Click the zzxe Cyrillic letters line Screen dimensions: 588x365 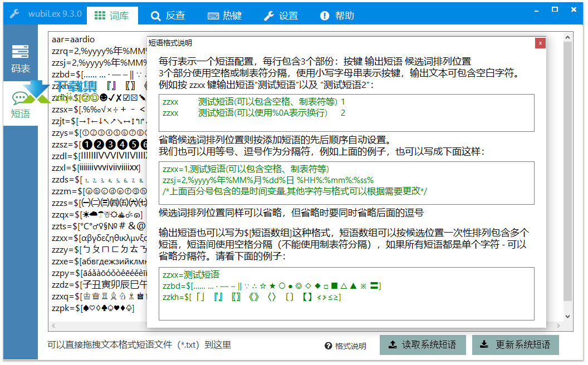pyautogui.click(x=99, y=261)
